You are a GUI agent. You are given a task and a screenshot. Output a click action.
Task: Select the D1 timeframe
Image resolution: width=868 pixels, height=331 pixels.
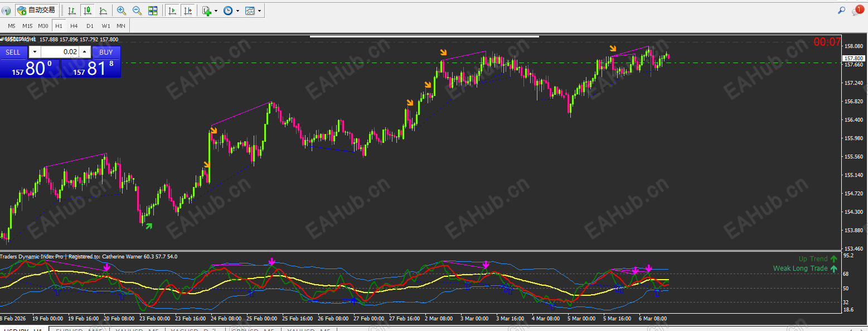tap(90, 26)
